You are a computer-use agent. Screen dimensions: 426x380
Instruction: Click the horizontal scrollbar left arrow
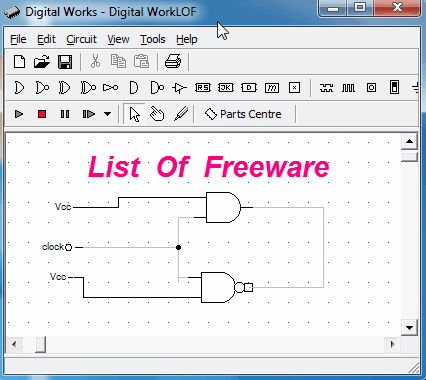tap(14, 344)
